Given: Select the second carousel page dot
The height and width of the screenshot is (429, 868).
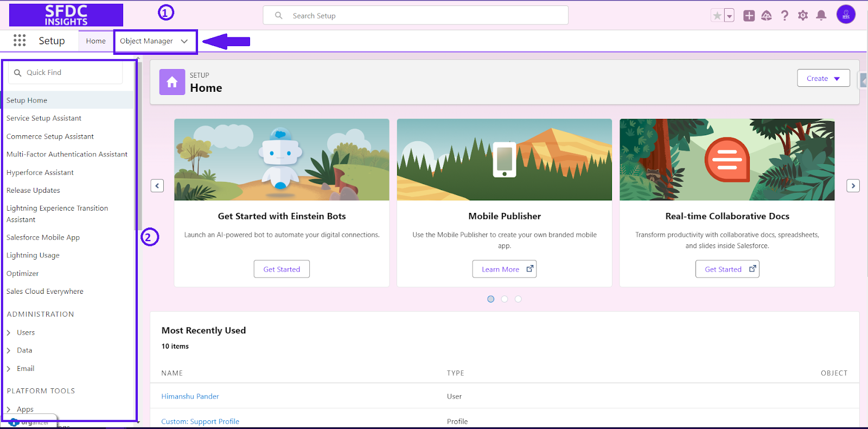Looking at the screenshot, I should click(x=505, y=299).
